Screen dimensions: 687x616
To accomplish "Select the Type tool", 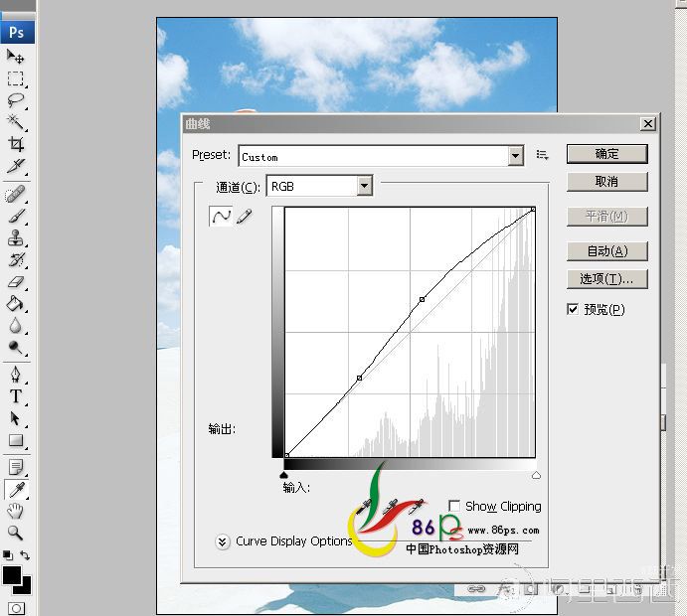I will tap(15, 396).
